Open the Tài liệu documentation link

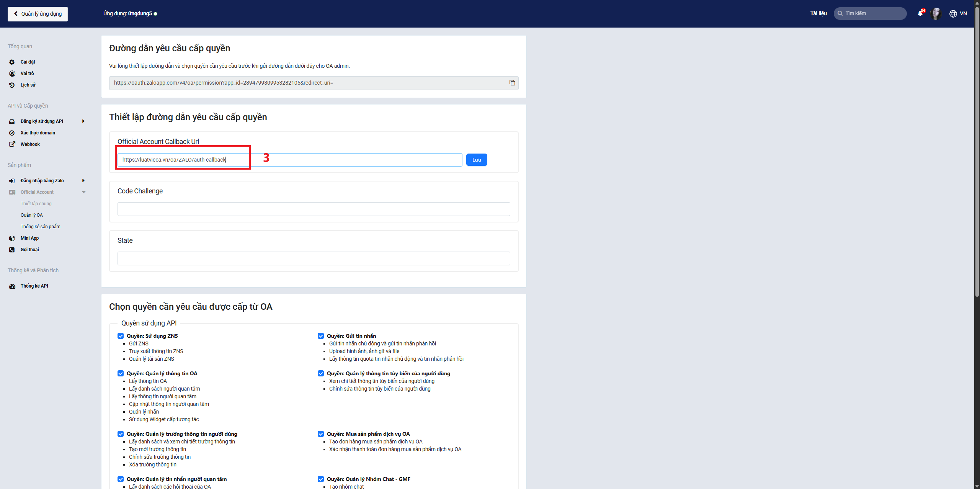click(x=818, y=13)
